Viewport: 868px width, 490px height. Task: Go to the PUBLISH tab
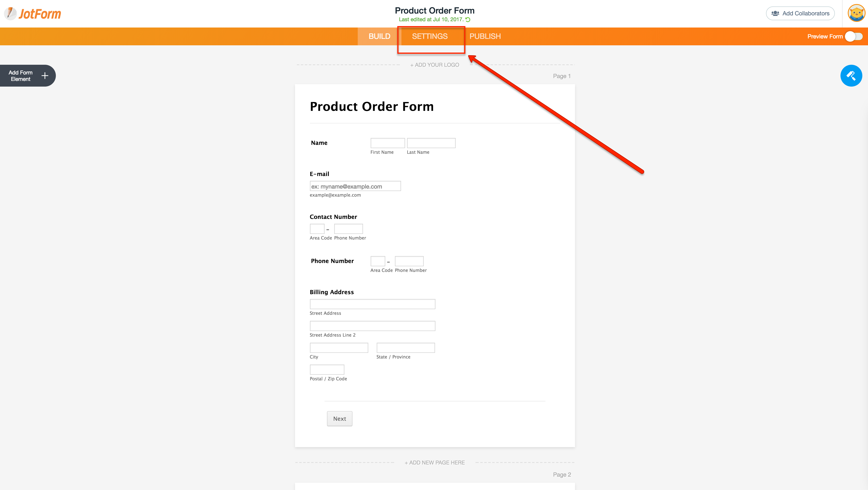point(485,36)
